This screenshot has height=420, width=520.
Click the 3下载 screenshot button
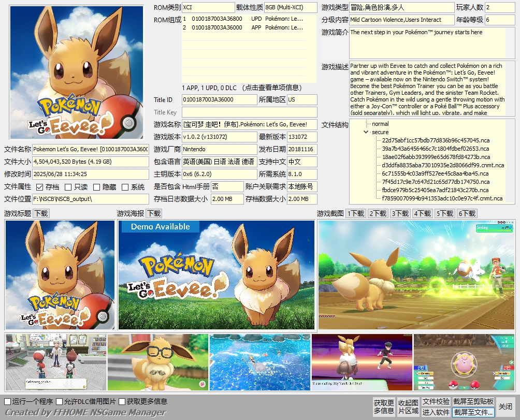(x=400, y=213)
